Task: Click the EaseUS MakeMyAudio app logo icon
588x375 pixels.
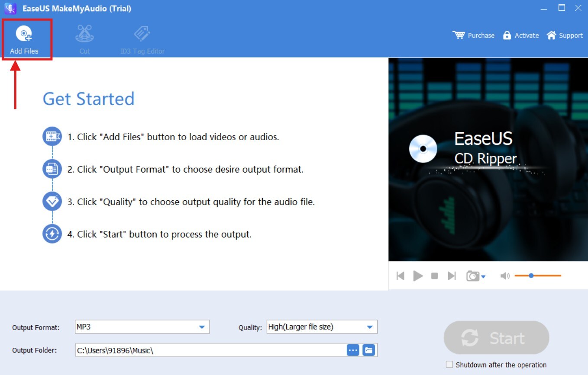Action: [x=10, y=8]
